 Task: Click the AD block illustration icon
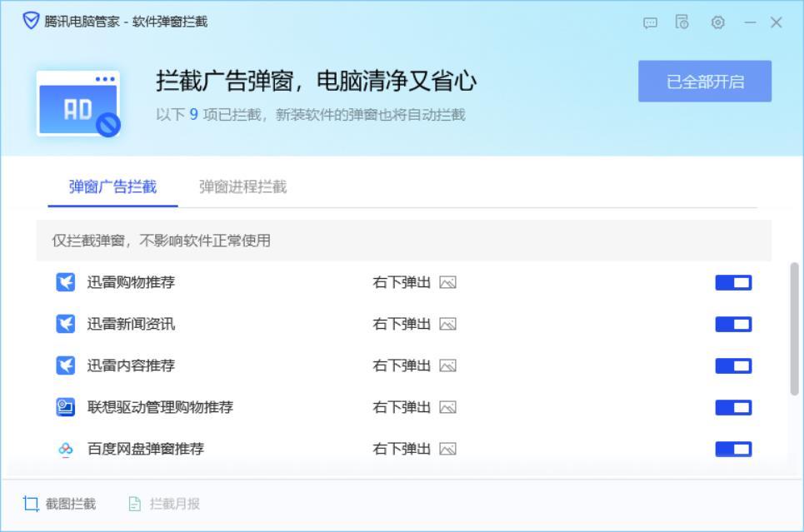click(78, 104)
